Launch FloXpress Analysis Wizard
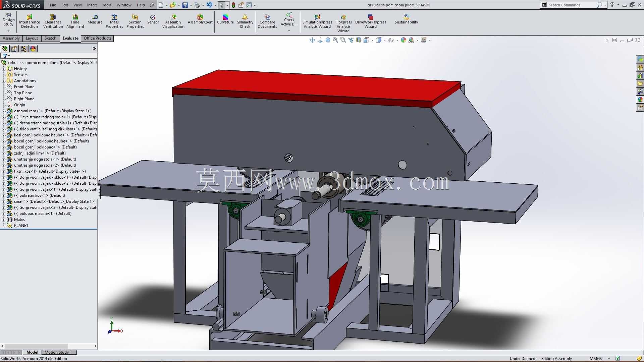 click(x=343, y=23)
